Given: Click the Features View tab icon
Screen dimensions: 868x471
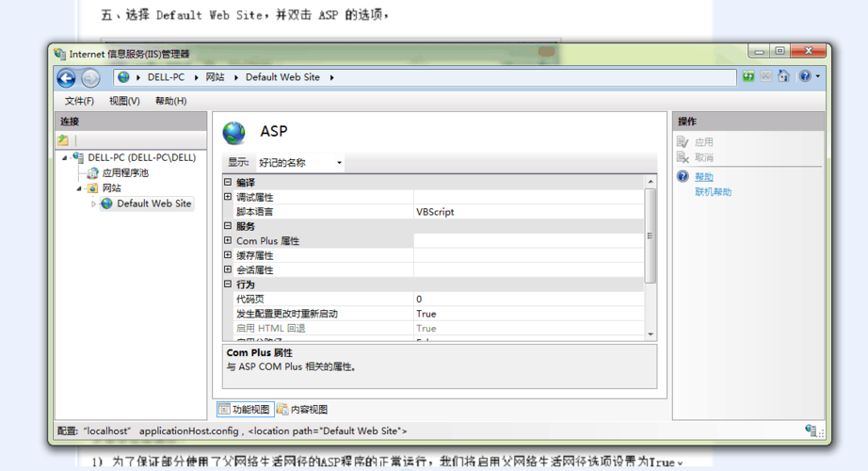Looking at the screenshot, I should [x=224, y=409].
